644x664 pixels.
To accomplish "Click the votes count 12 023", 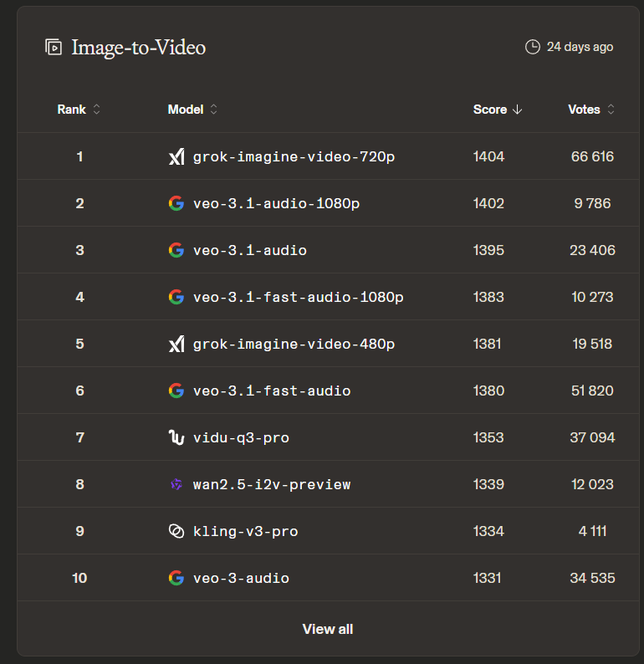I will point(592,484).
